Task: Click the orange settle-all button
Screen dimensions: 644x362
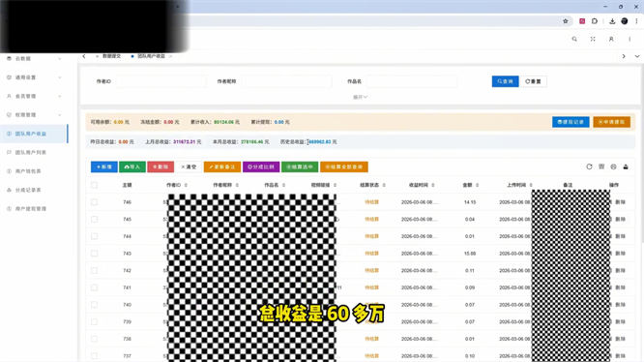Action: pos(344,166)
